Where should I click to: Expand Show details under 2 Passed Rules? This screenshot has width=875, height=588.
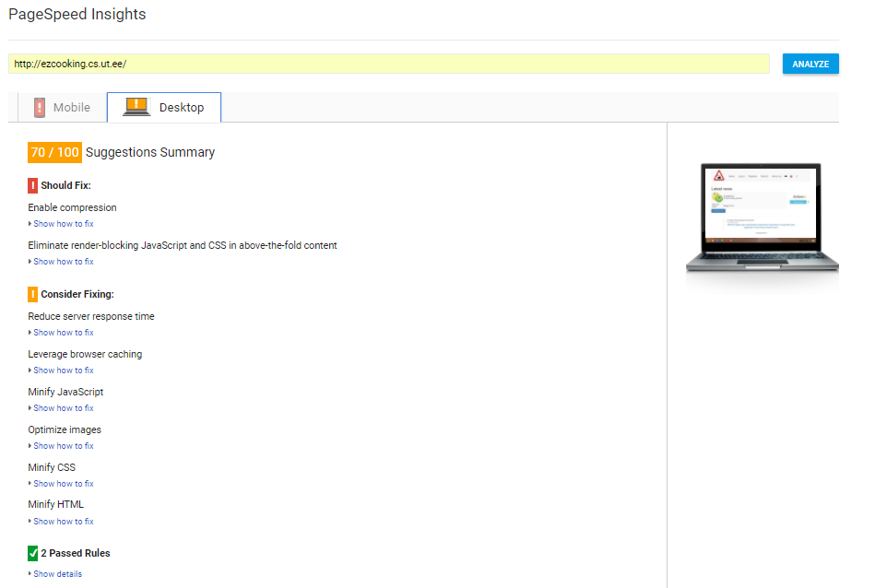pyautogui.click(x=57, y=574)
